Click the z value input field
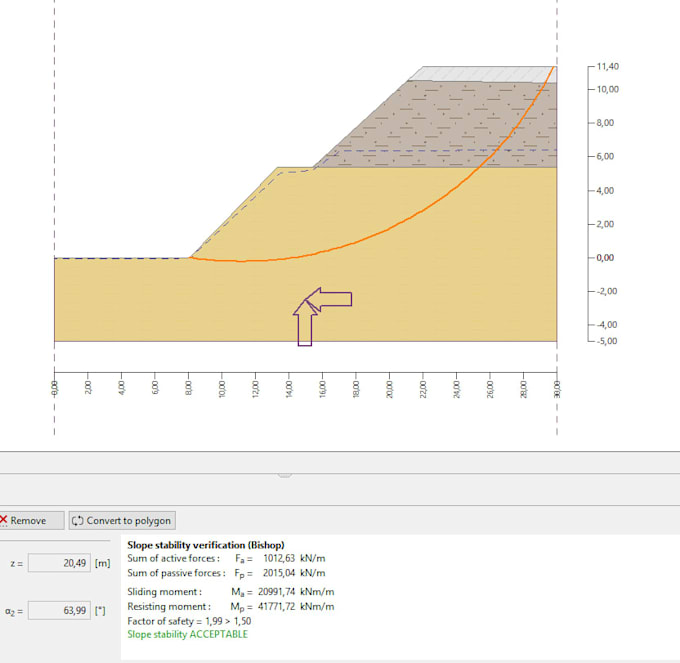The image size is (680, 663). (59, 563)
